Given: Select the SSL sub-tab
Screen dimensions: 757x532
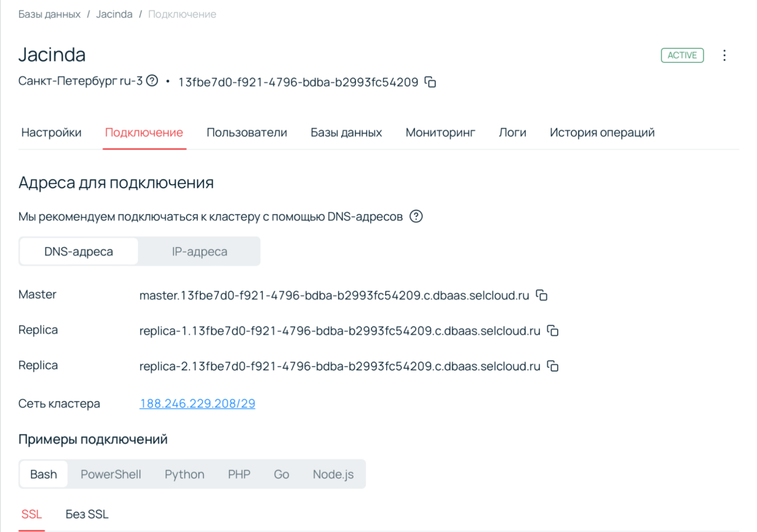Looking at the screenshot, I should (x=32, y=514).
